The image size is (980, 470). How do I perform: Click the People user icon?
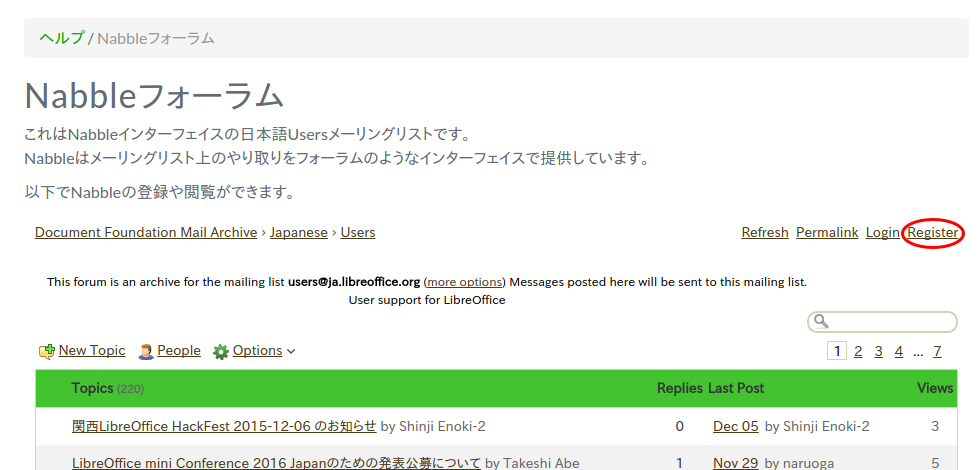click(x=146, y=351)
